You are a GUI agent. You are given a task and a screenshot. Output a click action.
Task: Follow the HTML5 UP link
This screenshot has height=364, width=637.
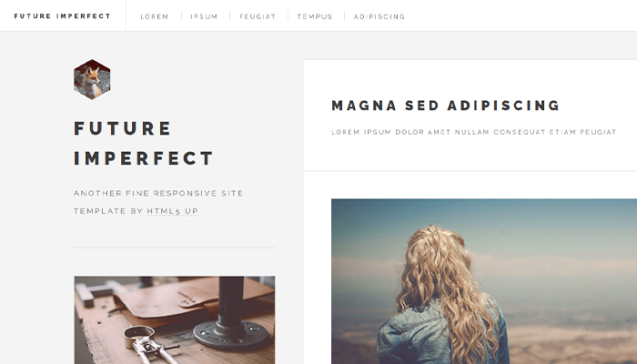click(x=173, y=211)
